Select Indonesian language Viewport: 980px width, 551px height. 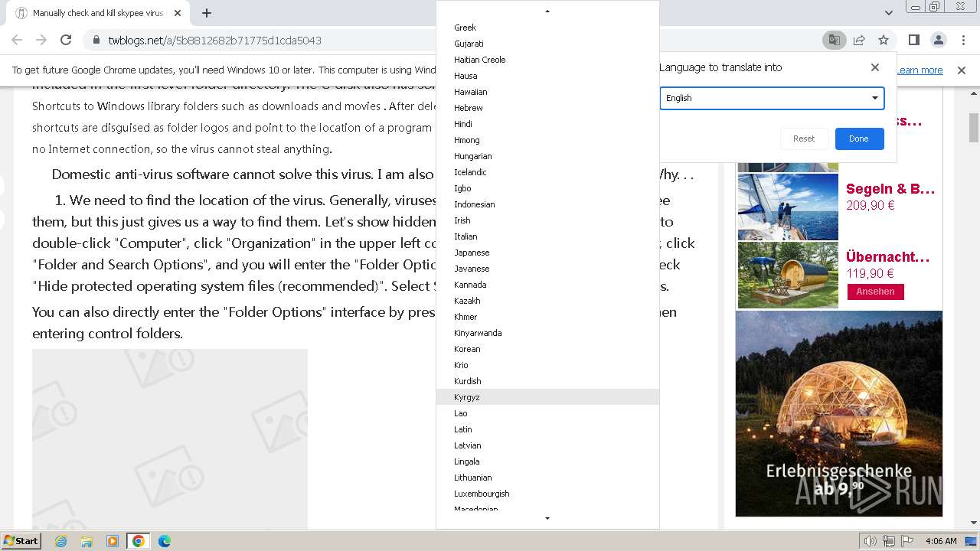[547, 204]
